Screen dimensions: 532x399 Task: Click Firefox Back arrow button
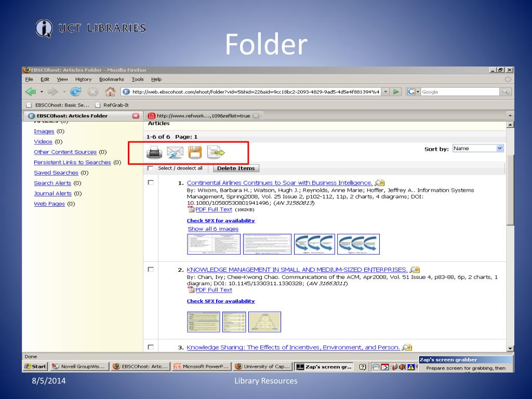[x=31, y=91]
